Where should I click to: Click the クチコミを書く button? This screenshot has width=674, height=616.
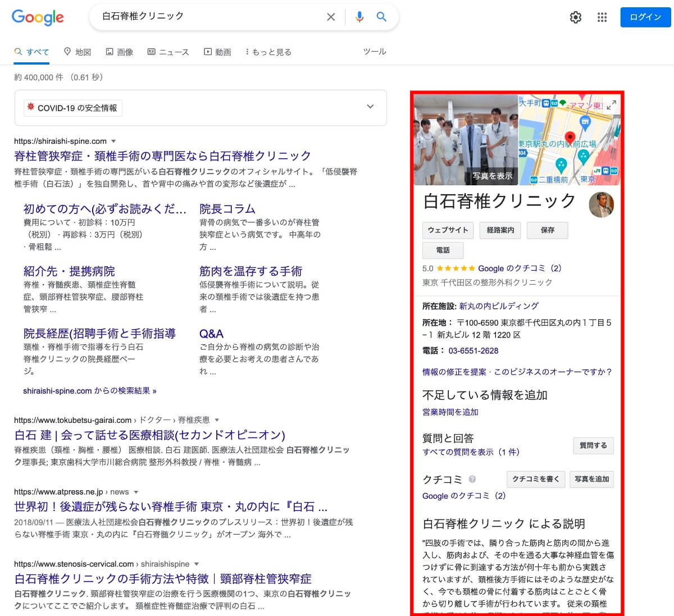pos(536,479)
